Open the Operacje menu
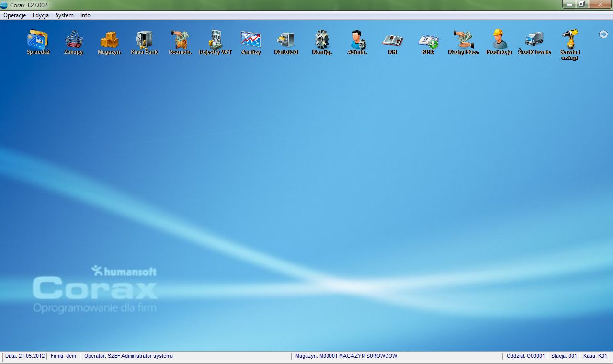Viewport: 613px width, 364px height. 14,15
